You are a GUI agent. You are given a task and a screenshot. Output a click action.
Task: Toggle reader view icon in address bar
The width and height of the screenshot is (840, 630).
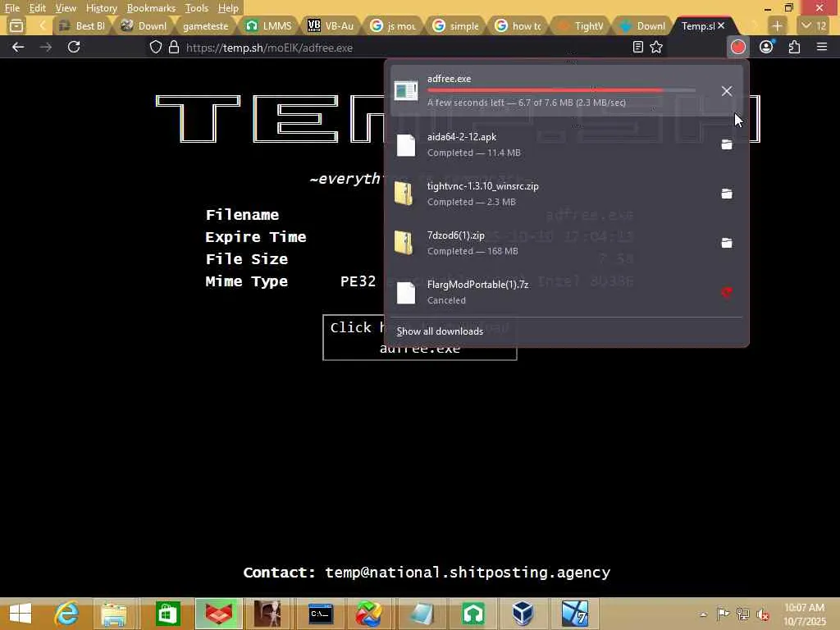coord(637,48)
